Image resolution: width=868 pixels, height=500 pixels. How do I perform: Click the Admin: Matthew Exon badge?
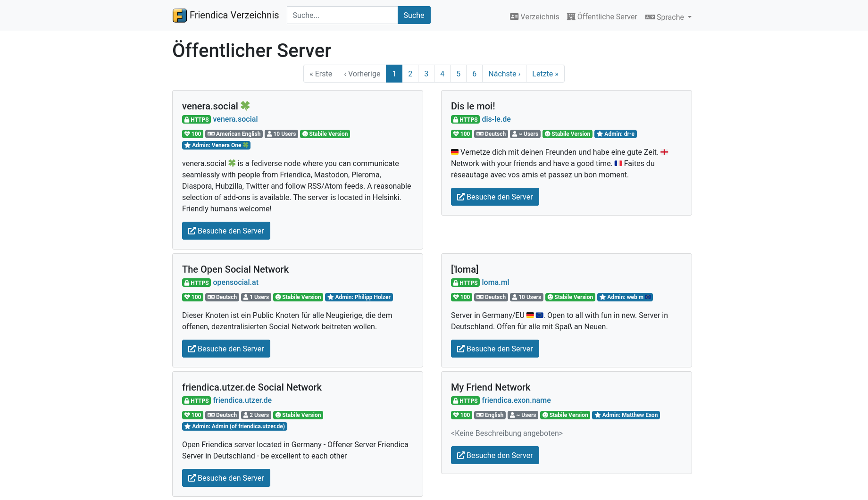tap(626, 415)
